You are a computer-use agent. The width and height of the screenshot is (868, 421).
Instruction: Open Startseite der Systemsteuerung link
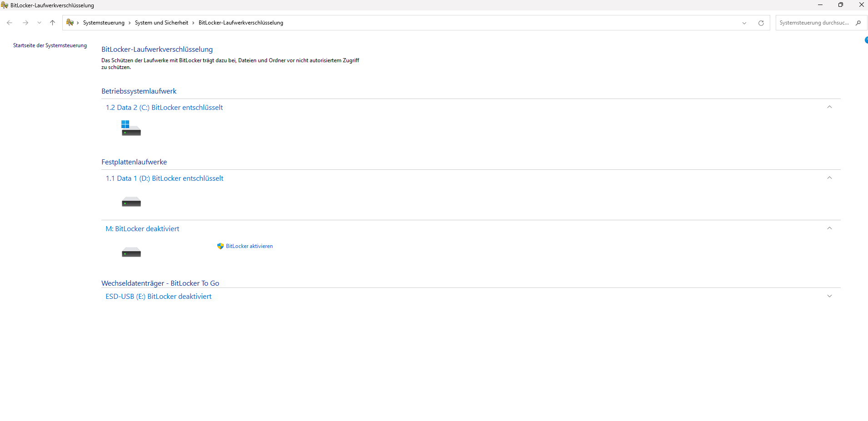point(50,45)
